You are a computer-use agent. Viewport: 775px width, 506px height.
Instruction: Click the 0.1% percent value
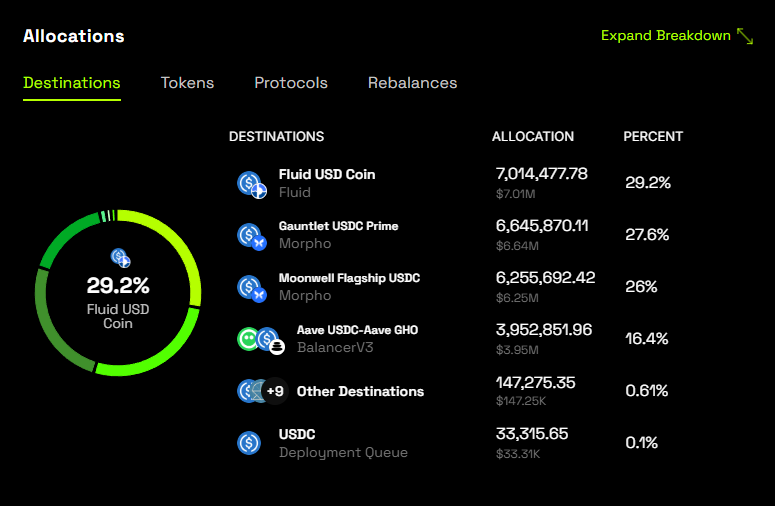point(642,443)
